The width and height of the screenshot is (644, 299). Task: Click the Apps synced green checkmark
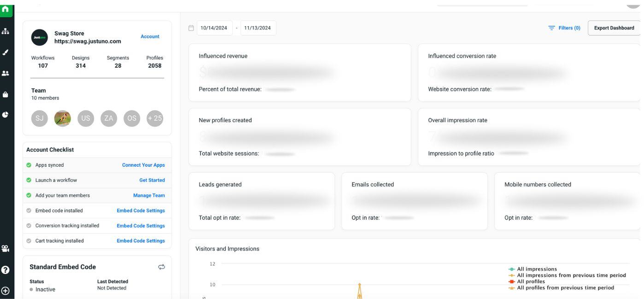point(29,165)
